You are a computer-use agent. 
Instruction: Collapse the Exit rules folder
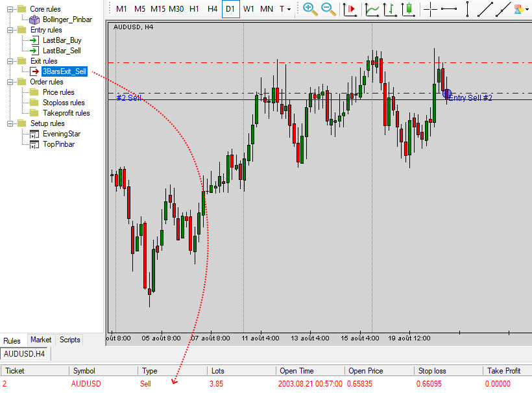[x=10, y=61]
